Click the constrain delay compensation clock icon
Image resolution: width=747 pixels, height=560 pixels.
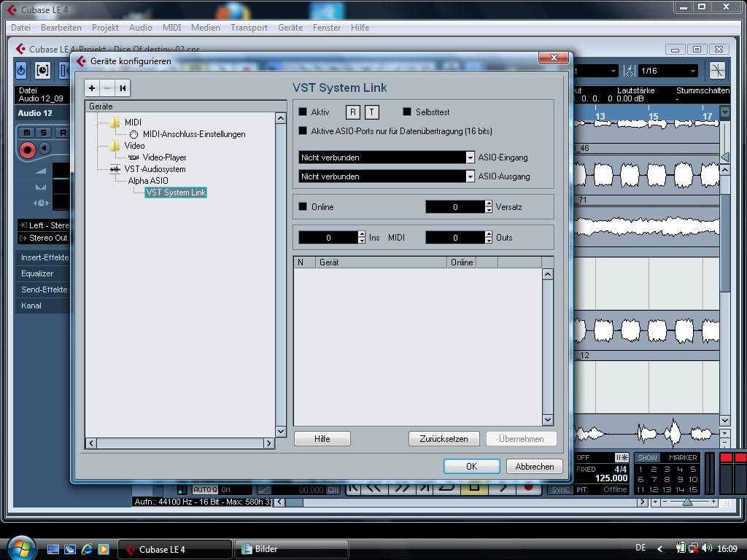[42, 71]
